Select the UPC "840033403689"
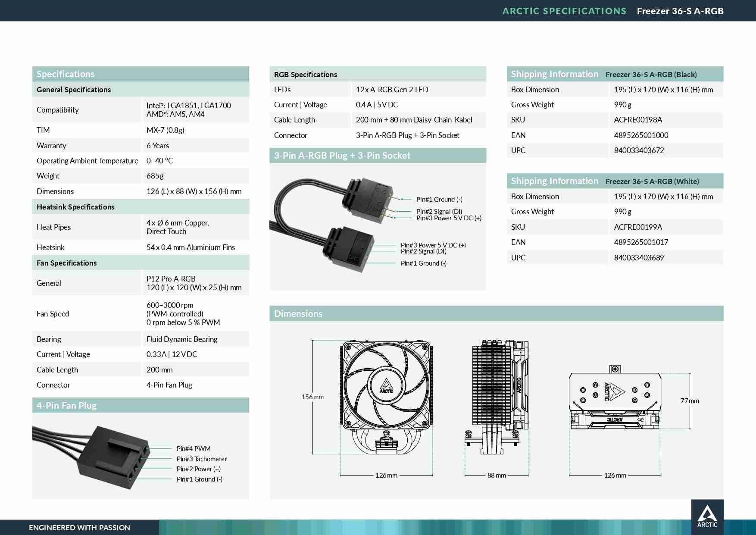 (x=639, y=258)
